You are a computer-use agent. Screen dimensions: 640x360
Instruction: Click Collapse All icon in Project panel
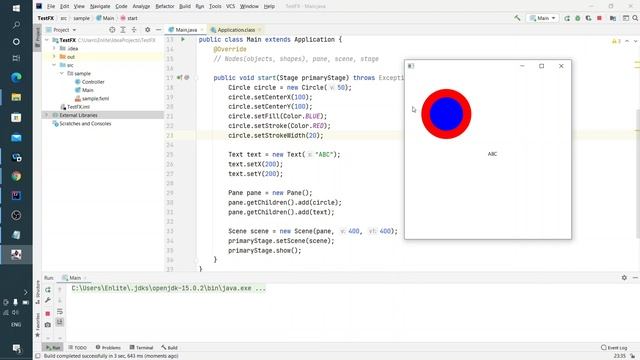(134, 30)
